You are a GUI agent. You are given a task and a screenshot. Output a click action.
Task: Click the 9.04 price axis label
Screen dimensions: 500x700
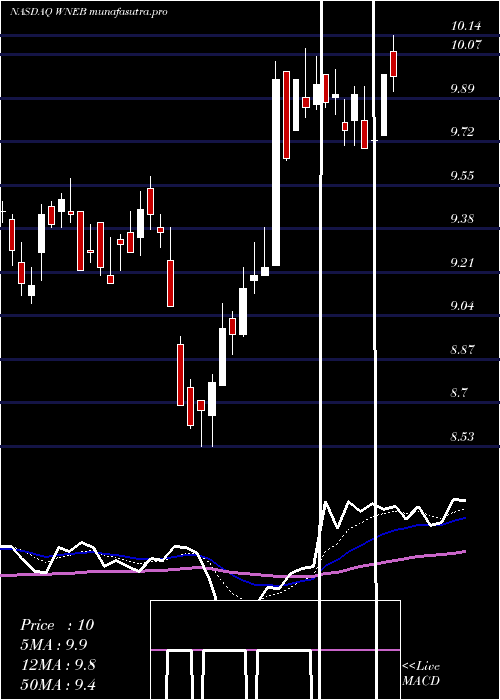pos(462,305)
